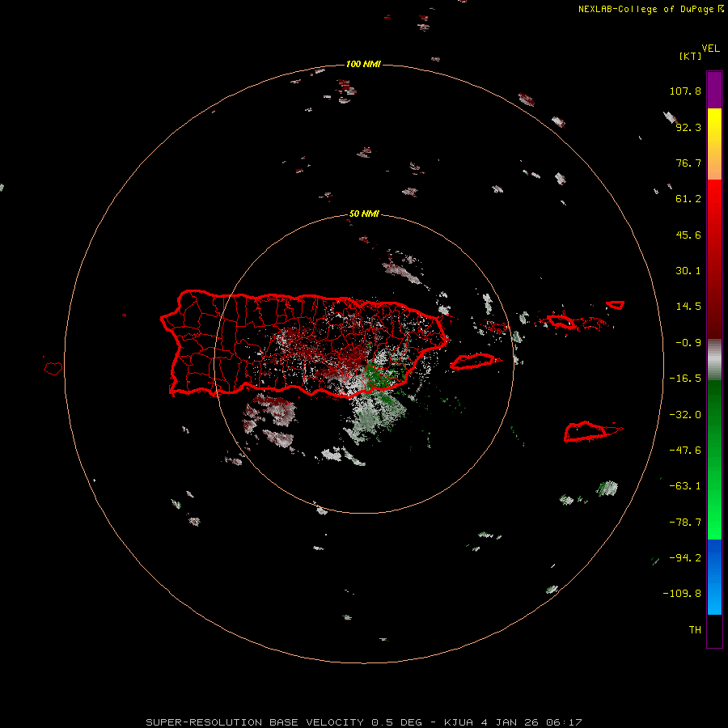
Task: Click the purple segment of velocity color bar
Action: click(x=714, y=90)
